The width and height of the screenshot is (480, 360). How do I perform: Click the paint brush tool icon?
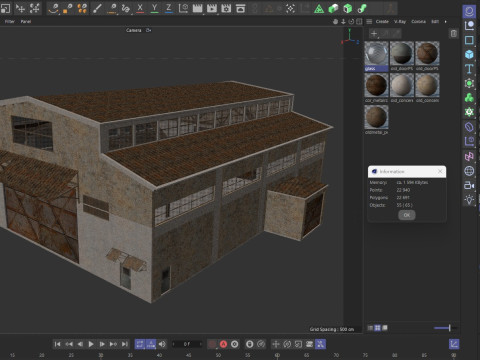(x=97, y=8)
